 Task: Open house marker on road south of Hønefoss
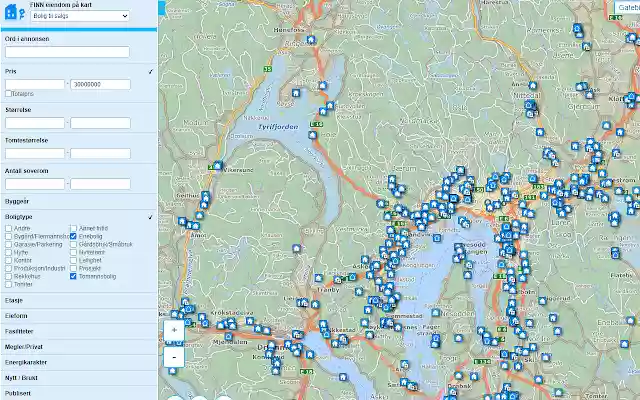(323, 85)
